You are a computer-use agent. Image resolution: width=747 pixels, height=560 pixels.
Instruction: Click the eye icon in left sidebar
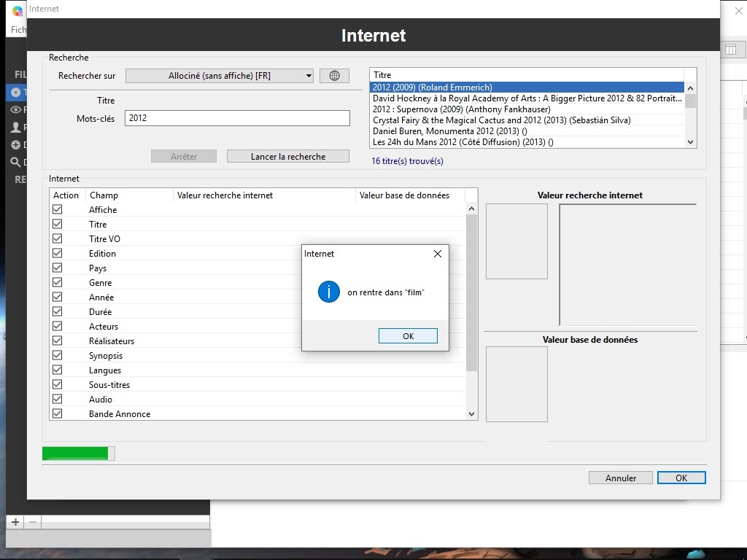pyautogui.click(x=15, y=110)
